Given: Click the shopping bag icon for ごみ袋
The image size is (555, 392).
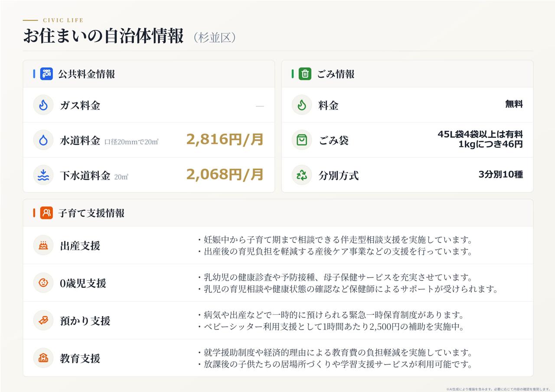Looking at the screenshot, I should pos(302,140).
